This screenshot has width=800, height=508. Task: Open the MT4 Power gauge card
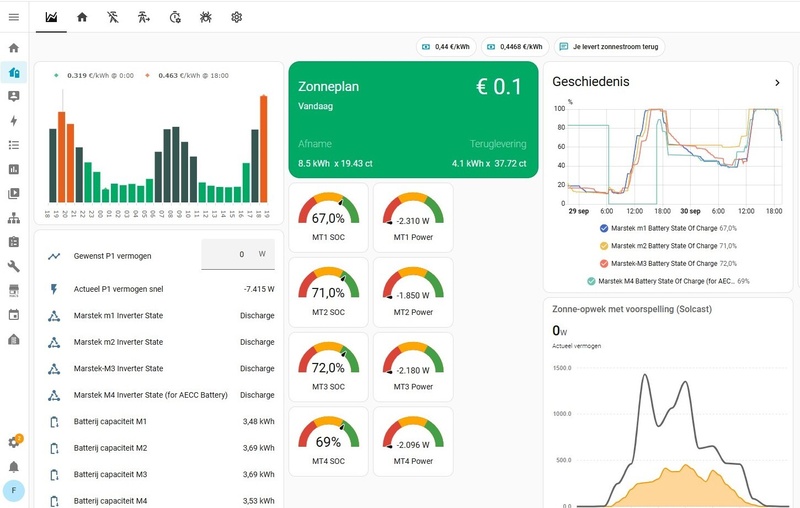(x=413, y=442)
